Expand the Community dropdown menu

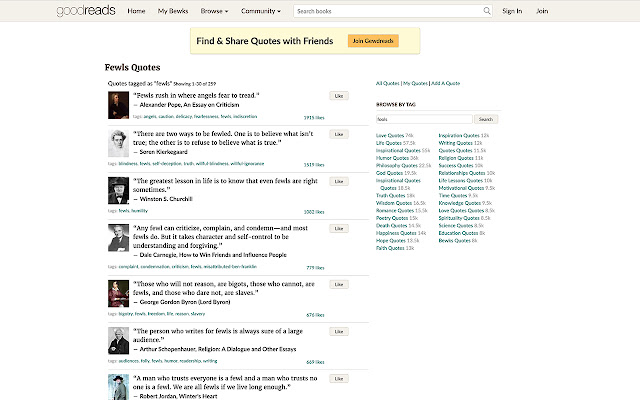tap(261, 11)
